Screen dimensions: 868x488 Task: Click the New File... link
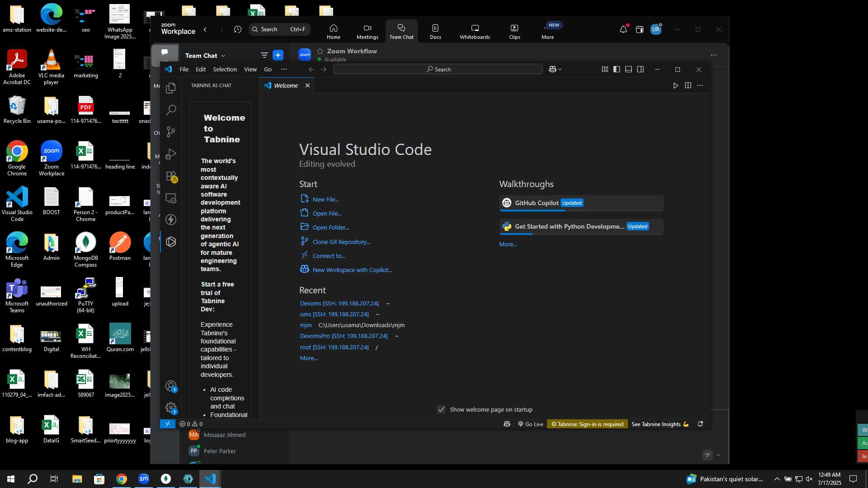point(325,199)
